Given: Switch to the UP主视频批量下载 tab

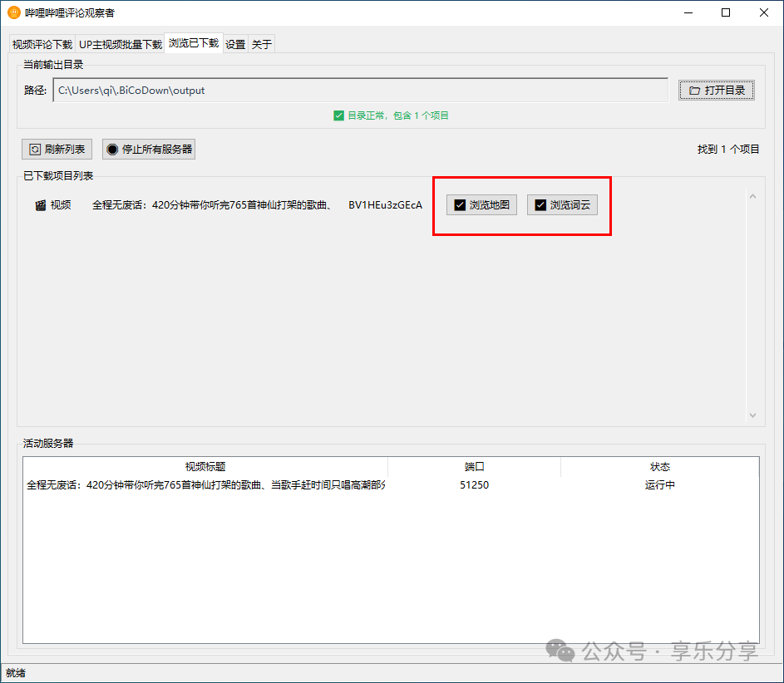Looking at the screenshot, I should coord(121,45).
